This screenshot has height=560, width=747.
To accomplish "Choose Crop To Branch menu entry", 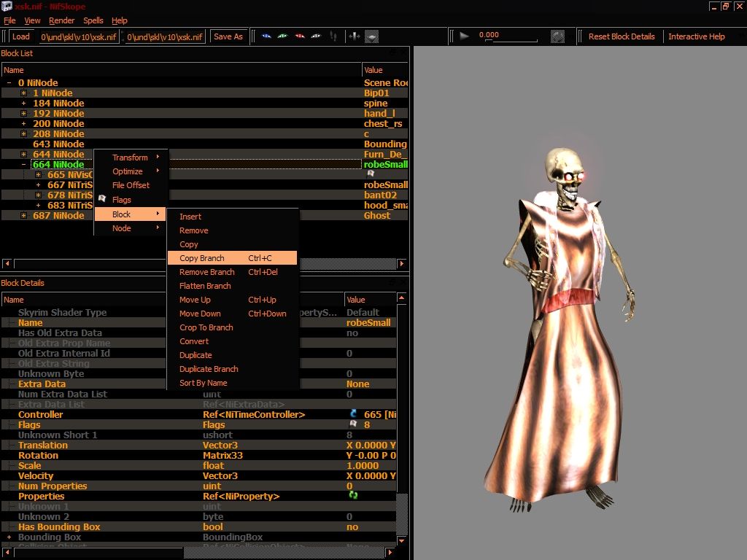I will coord(232,327).
